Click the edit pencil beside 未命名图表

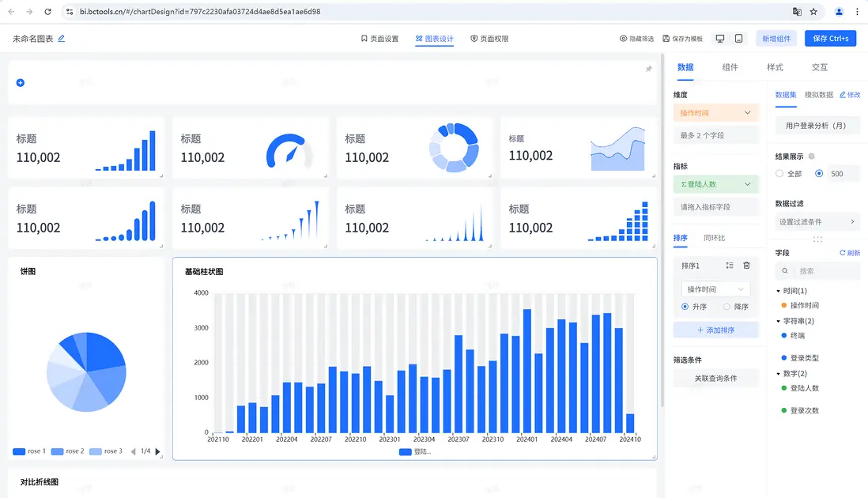[62, 38]
